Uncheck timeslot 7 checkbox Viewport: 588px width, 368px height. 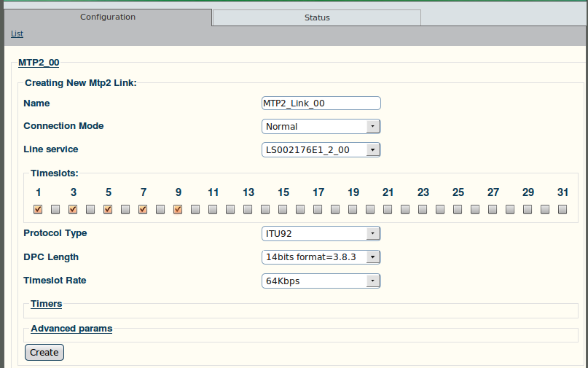pyautogui.click(x=143, y=209)
